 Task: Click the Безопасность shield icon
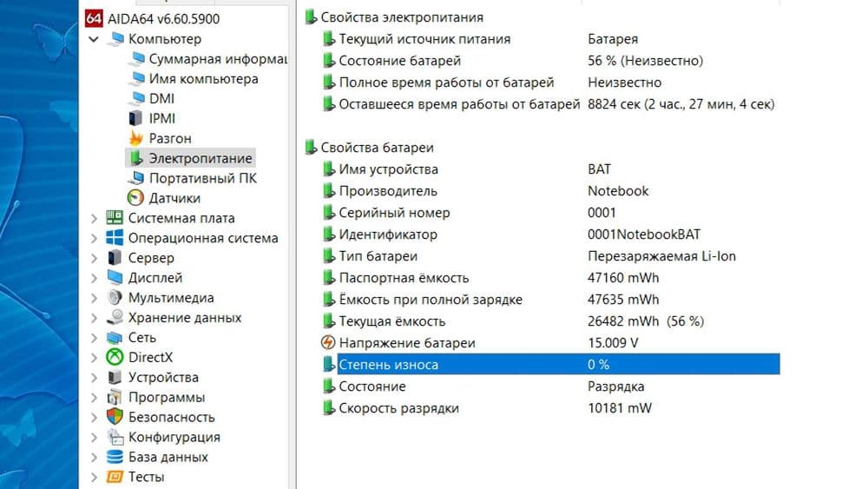tap(115, 416)
